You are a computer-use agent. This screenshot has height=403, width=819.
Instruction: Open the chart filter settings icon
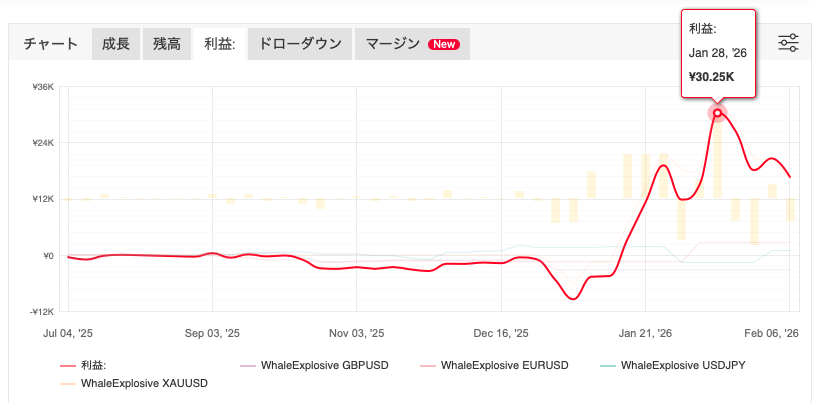point(788,42)
